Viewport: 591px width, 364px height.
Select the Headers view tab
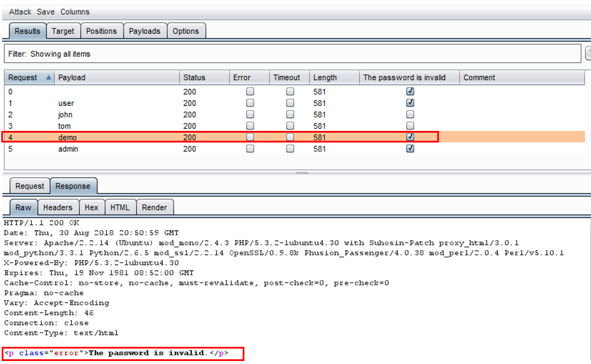pos(58,207)
